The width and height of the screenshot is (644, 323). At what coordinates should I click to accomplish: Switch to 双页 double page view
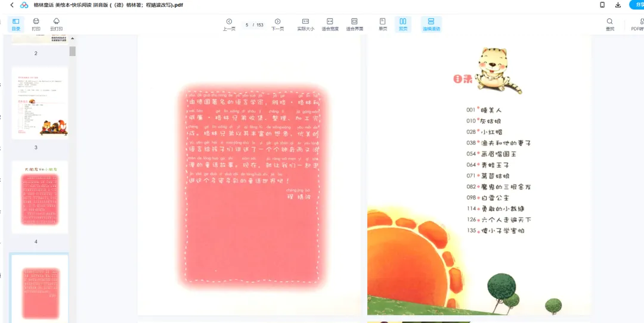coord(403,24)
